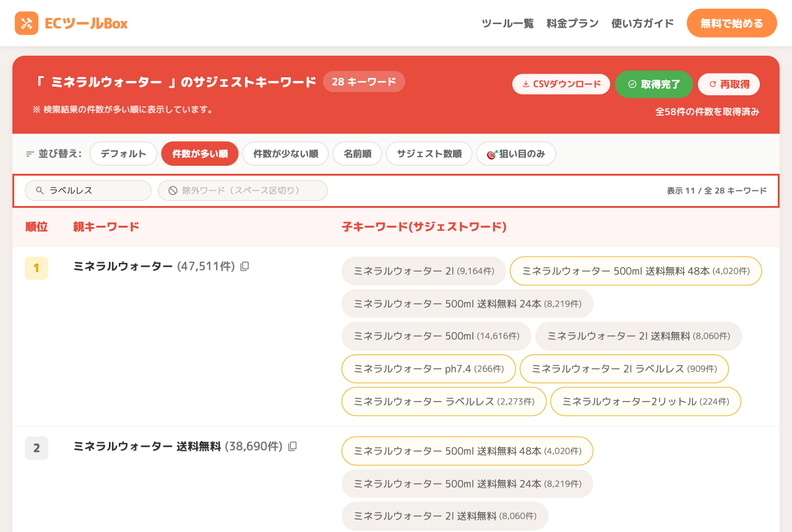This screenshot has width=792, height=532.
Task: Open ミネラルウォーター 500ml 送料無料 48本 chip in rank 1
Action: click(635, 271)
